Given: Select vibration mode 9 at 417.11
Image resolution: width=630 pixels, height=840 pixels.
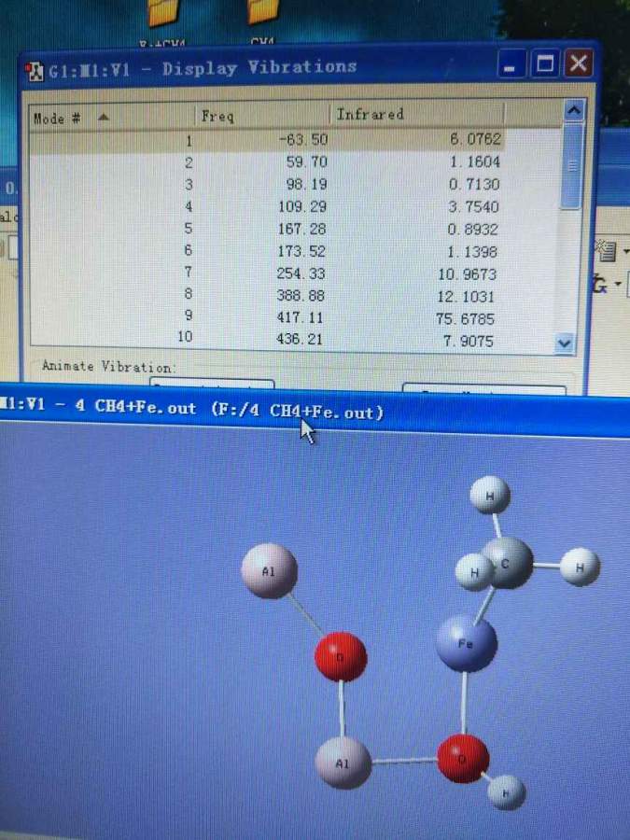Looking at the screenshot, I should 280,318.
